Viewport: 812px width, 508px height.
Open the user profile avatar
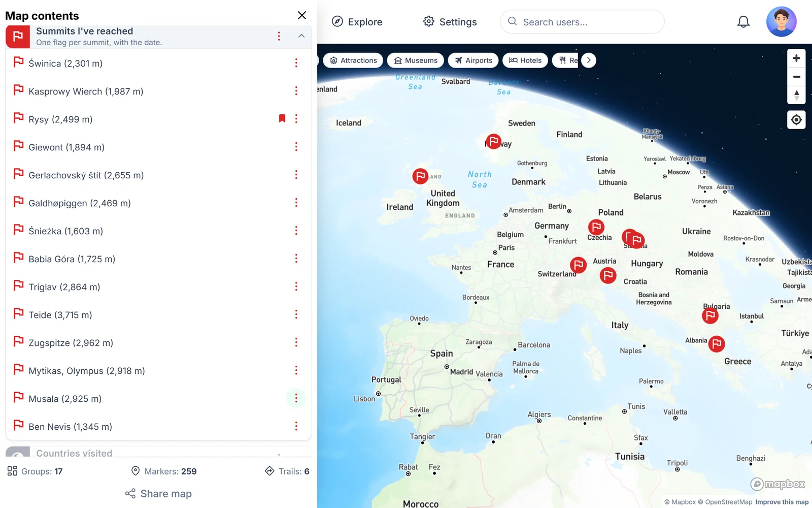coord(782,22)
